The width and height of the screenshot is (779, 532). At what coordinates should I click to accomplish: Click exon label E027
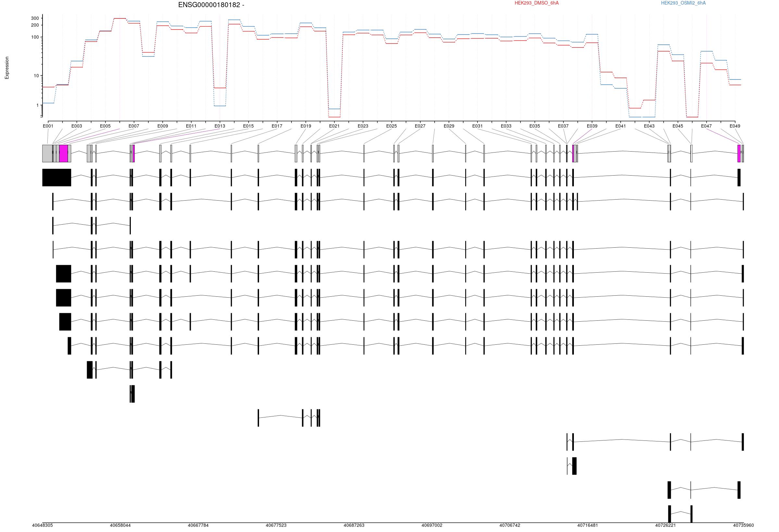(x=420, y=126)
